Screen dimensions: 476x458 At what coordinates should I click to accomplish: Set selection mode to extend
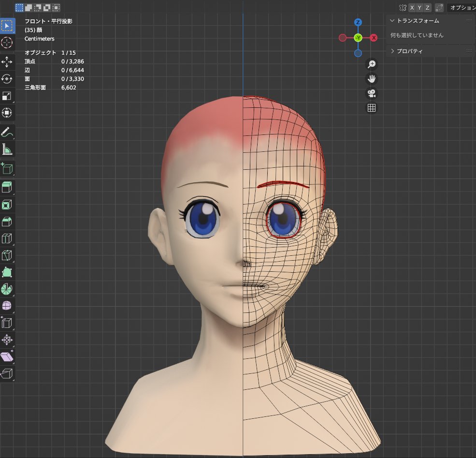coord(28,8)
